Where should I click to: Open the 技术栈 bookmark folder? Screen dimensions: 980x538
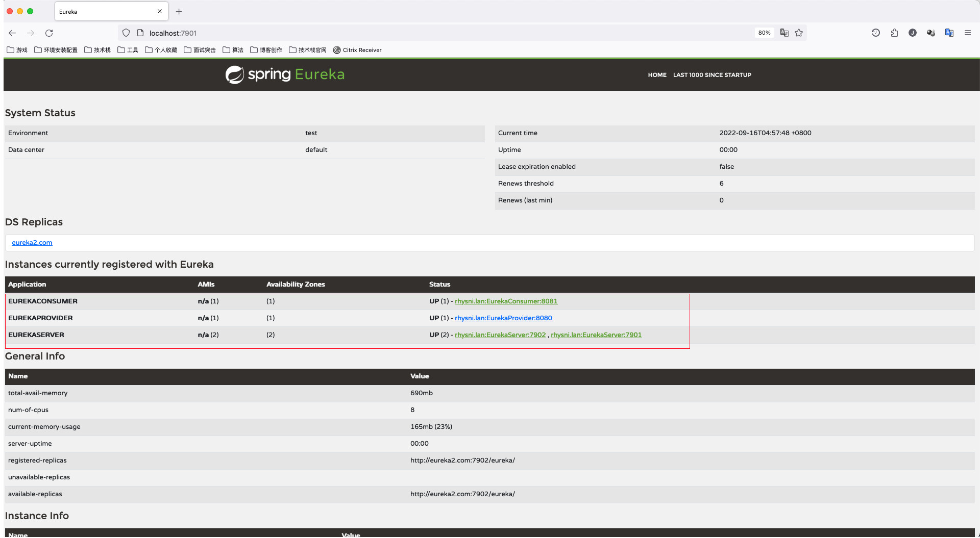coord(97,50)
